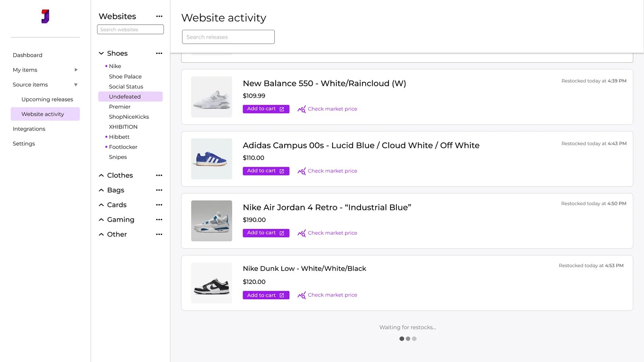Screen dimensions: 644x362
Task: Select Undefeated website
Action: pos(130,97)
